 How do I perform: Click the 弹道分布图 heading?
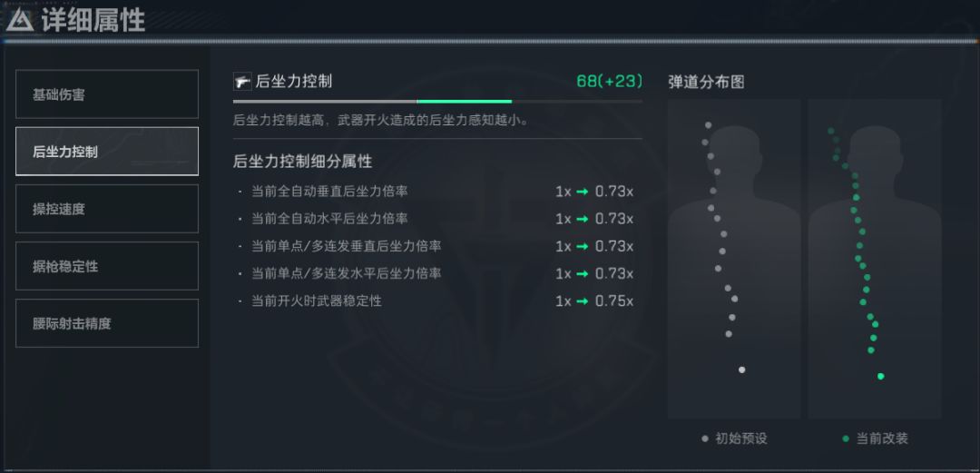(706, 82)
